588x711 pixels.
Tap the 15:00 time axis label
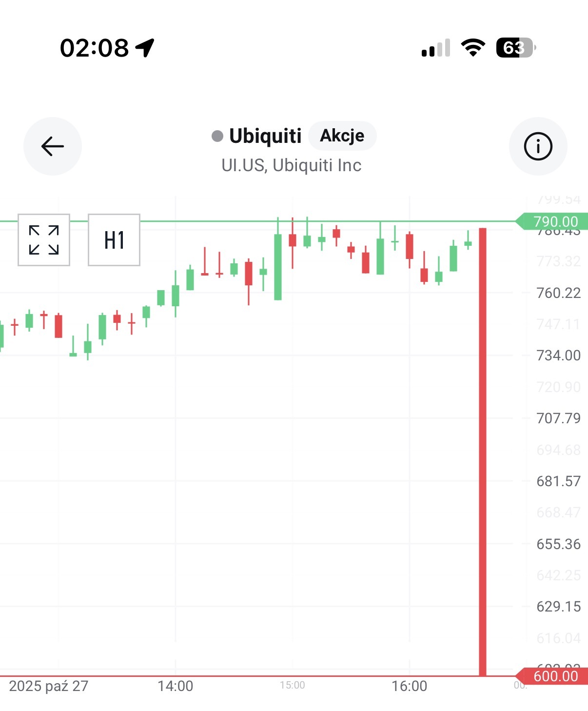[292, 685]
